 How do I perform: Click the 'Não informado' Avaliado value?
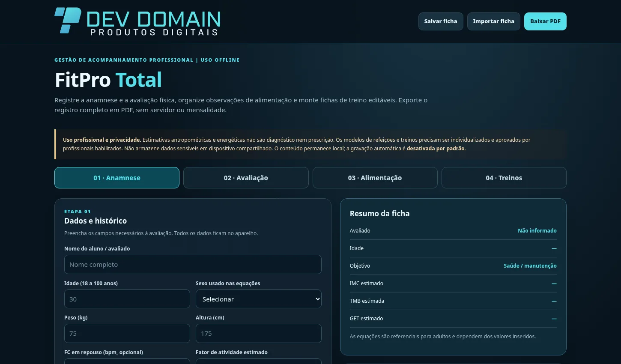pos(537,230)
